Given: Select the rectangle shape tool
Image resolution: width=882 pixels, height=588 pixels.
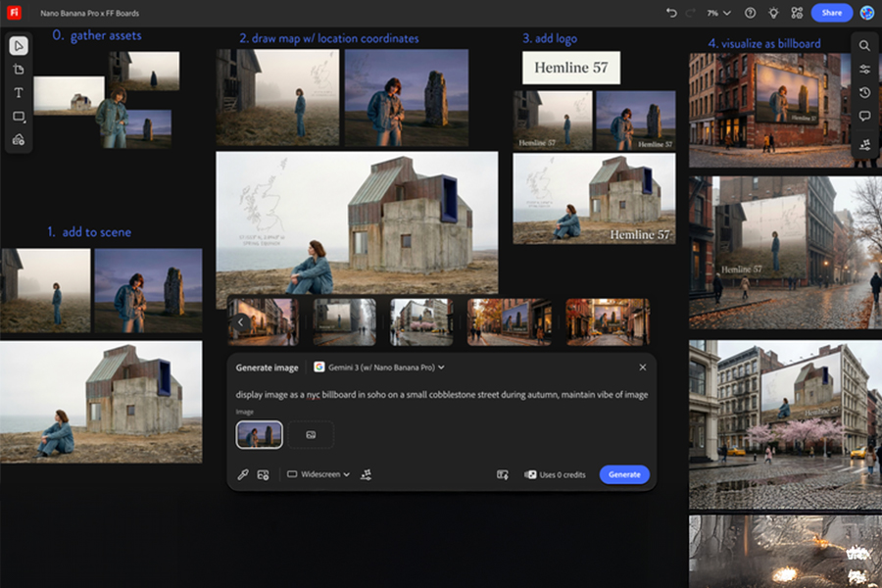Looking at the screenshot, I should pyautogui.click(x=19, y=117).
